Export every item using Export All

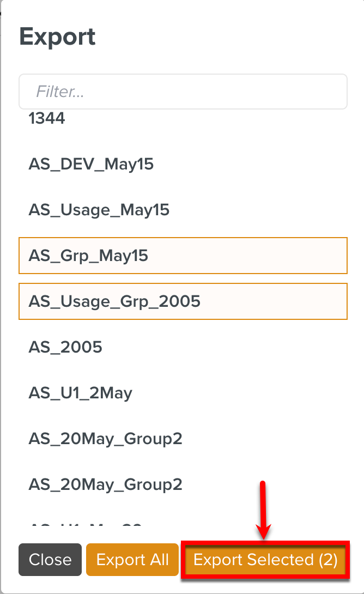132,560
